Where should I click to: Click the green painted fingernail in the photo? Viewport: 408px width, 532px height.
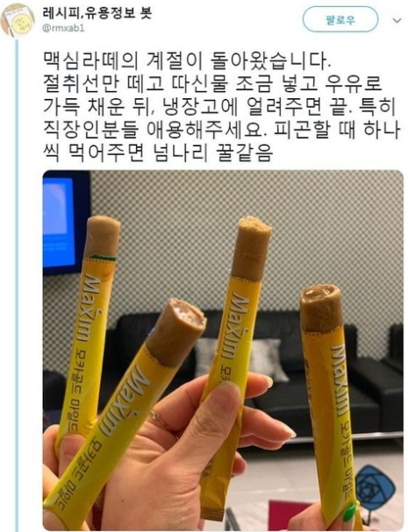(349, 512)
